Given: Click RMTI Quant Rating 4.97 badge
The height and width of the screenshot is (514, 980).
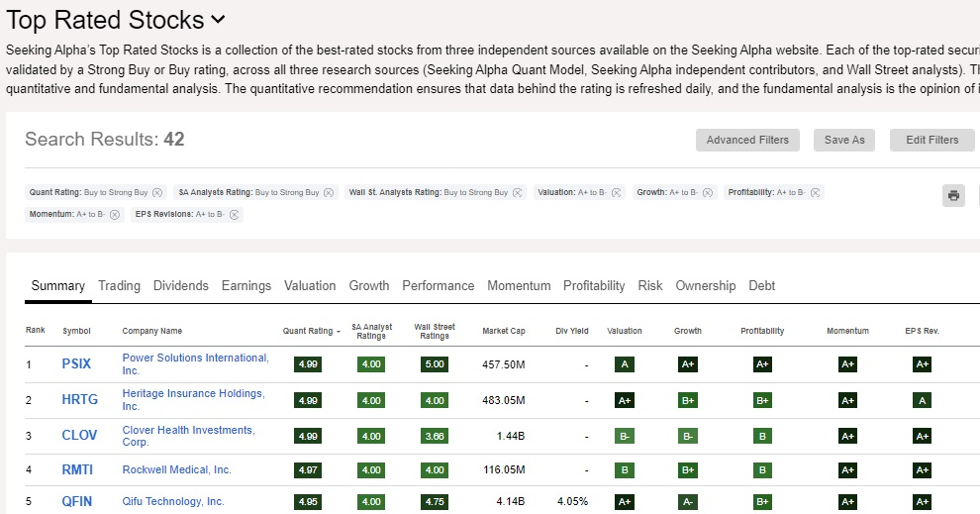Looking at the screenshot, I should 308,469.
